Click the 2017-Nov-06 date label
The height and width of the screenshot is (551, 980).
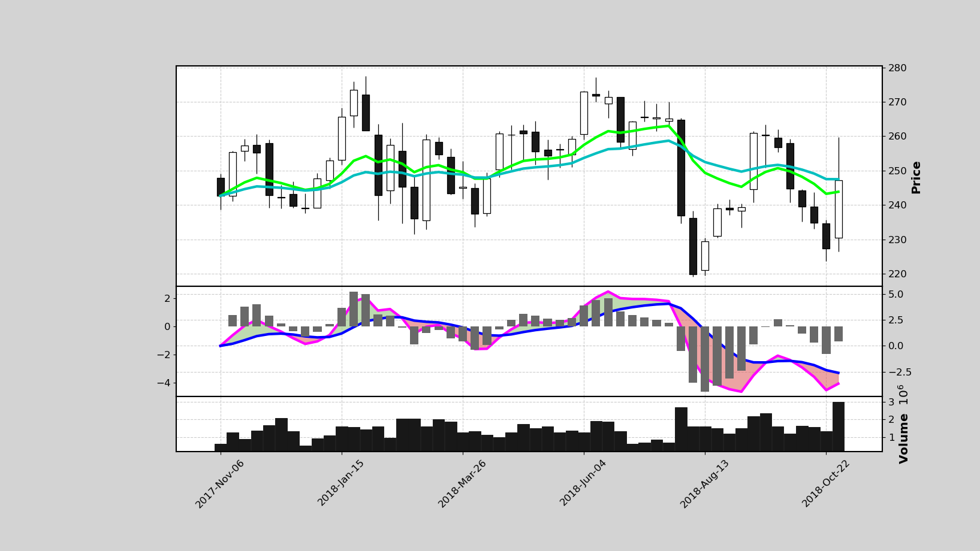[x=219, y=484]
